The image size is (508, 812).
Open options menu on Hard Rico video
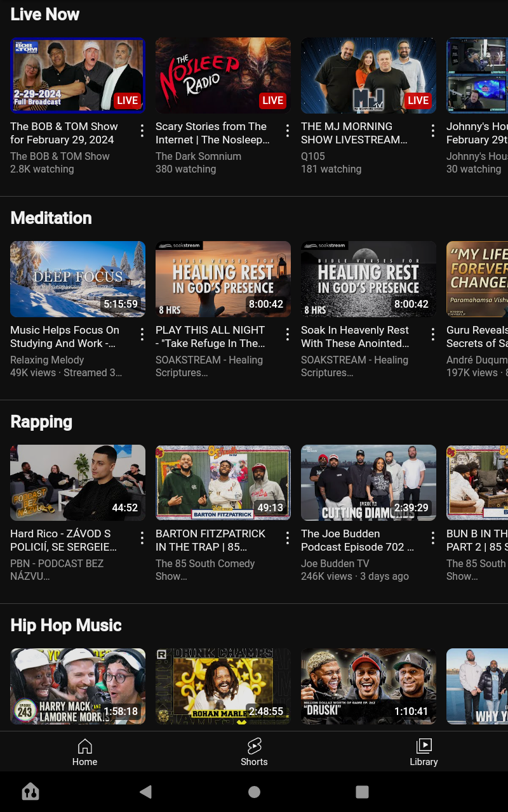click(x=141, y=537)
